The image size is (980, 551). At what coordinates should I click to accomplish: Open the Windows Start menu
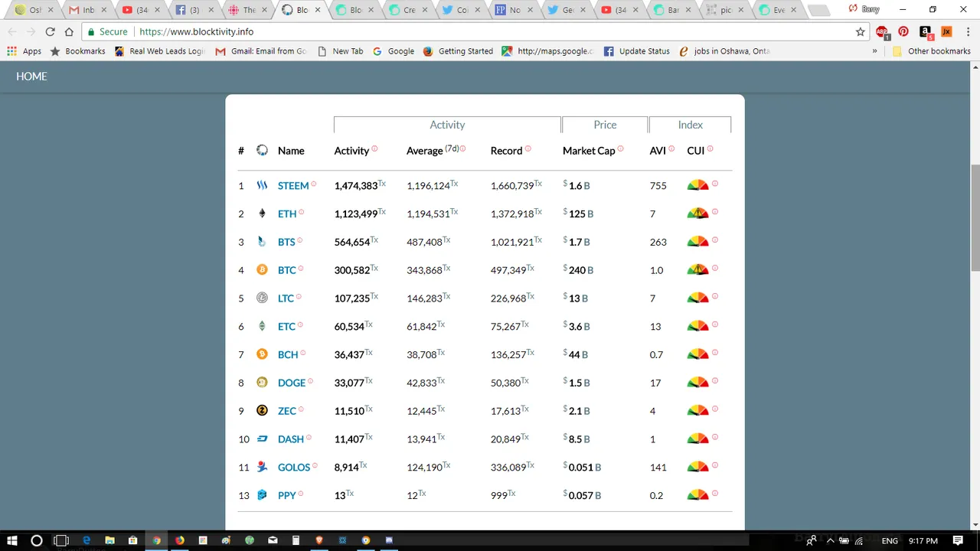(x=12, y=540)
